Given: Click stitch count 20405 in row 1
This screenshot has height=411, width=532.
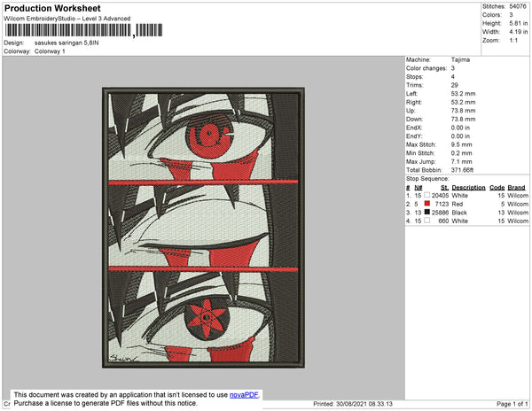Looking at the screenshot, I should pos(440,196).
